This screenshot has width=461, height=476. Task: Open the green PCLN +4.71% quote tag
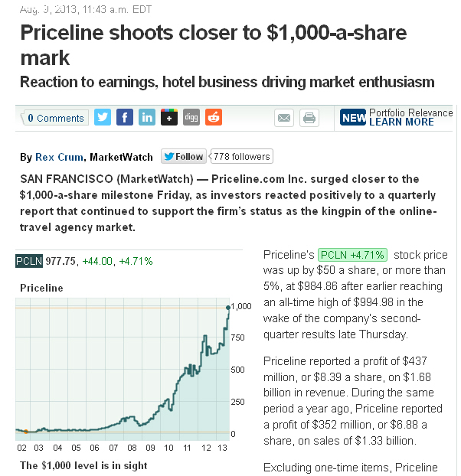(x=353, y=255)
